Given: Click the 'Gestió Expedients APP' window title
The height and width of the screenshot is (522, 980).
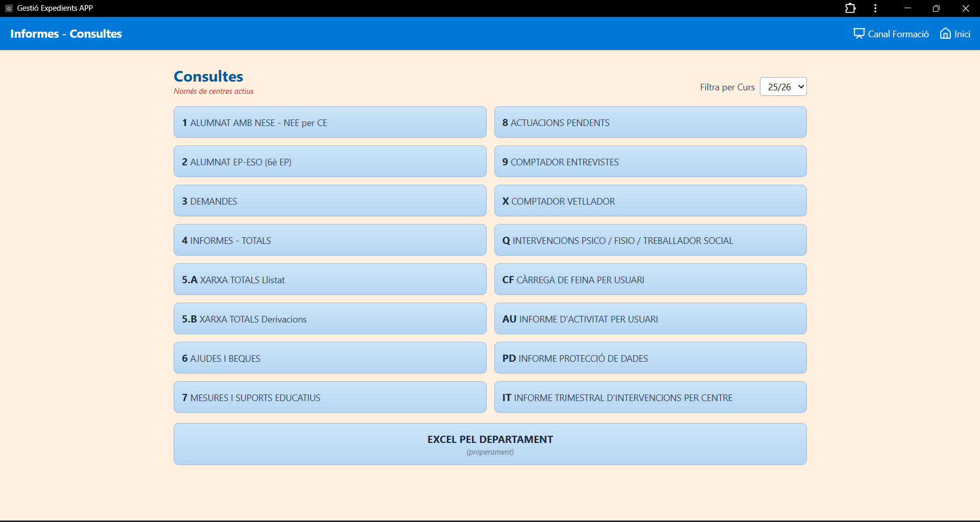Looking at the screenshot, I should pyautogui.click(x=55, y=8).
